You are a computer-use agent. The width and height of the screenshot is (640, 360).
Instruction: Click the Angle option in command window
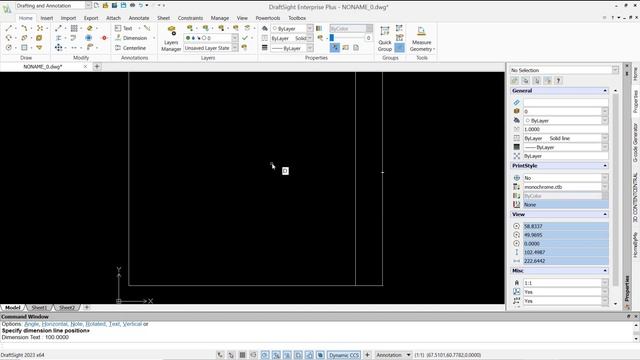31,324
